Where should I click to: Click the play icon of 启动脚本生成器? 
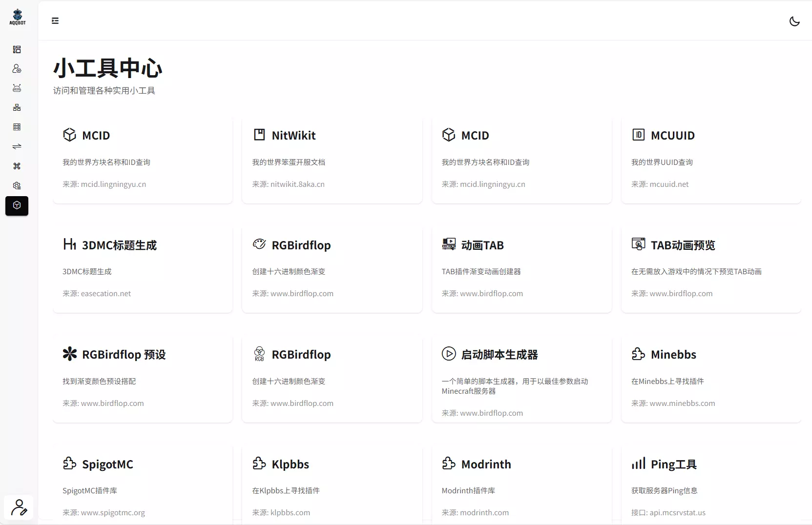(449, 354)
